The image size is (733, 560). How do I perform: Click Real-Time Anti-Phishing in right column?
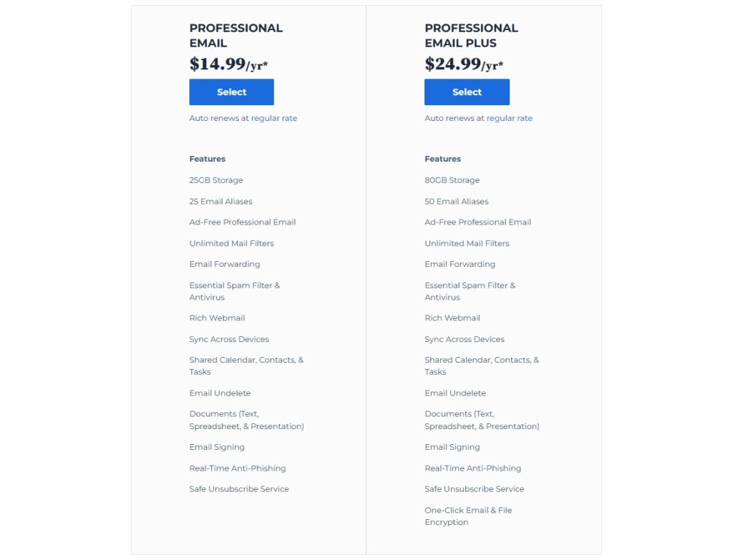[x=472, y=468]
